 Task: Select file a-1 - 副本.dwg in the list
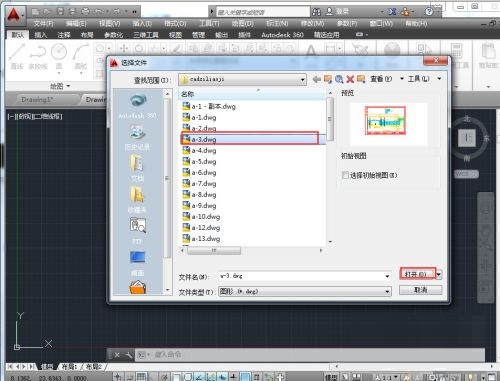pyautogui.click(x=209, y=106)
